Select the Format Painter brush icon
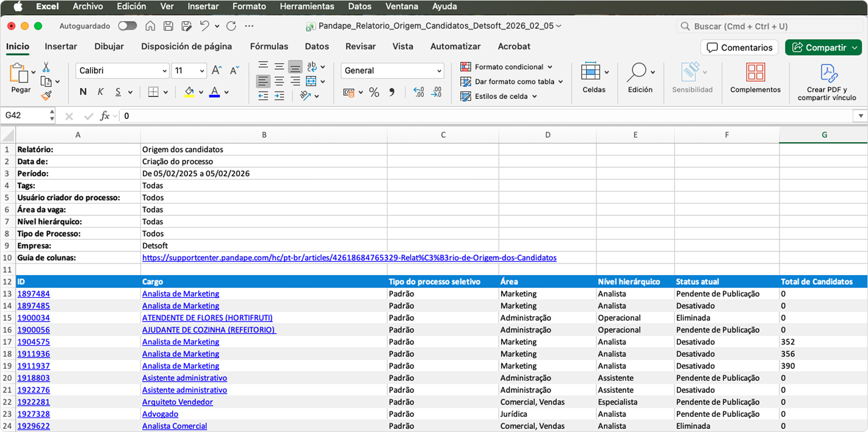 46,96
